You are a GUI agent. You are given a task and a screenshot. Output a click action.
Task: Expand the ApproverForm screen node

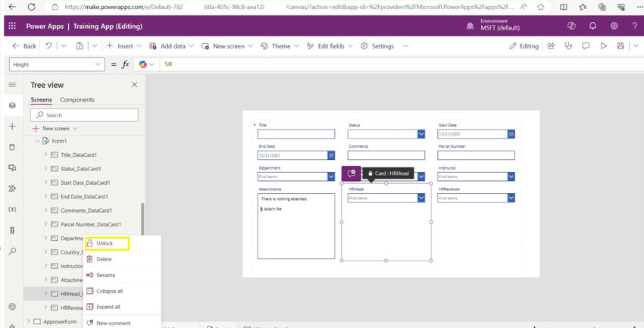[x=28, y=321]
